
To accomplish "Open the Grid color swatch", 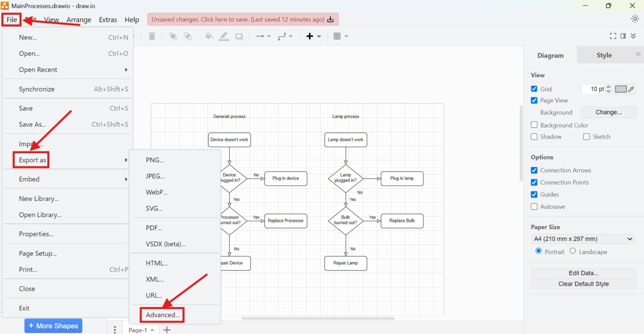I will tap(620, 89).
